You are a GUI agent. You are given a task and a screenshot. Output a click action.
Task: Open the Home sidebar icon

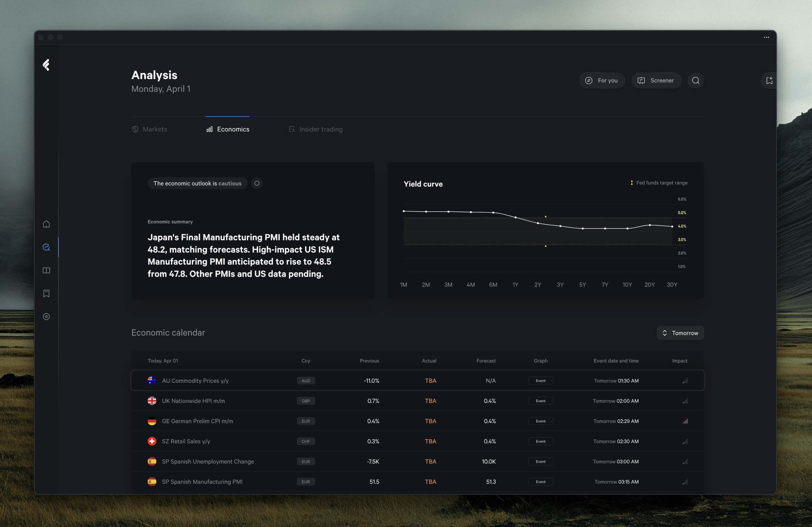pos(47,224)
